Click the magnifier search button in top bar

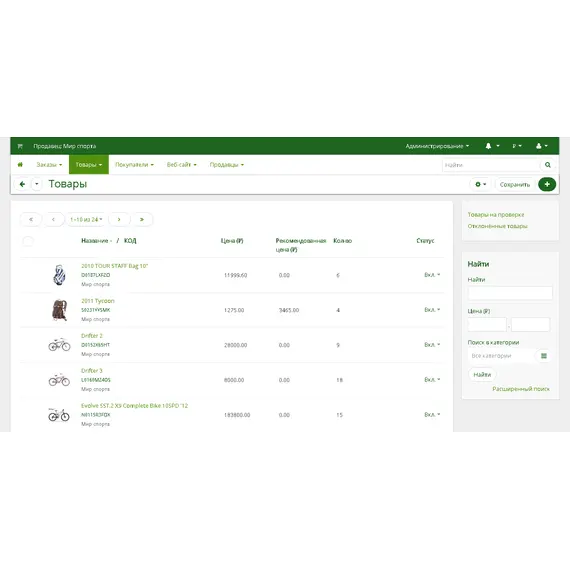548,165
